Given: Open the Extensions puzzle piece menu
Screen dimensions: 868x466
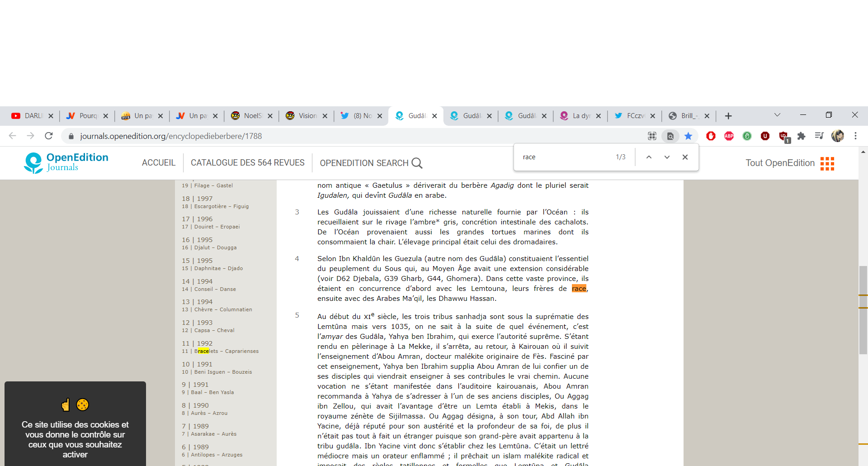Looking at the screenshot, I should [801, 136].
